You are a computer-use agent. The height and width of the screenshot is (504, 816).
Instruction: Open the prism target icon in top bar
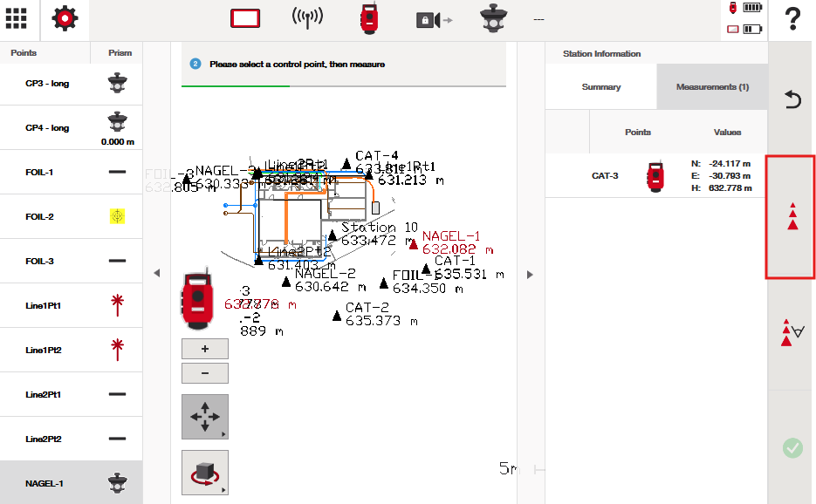pos(495,19)
